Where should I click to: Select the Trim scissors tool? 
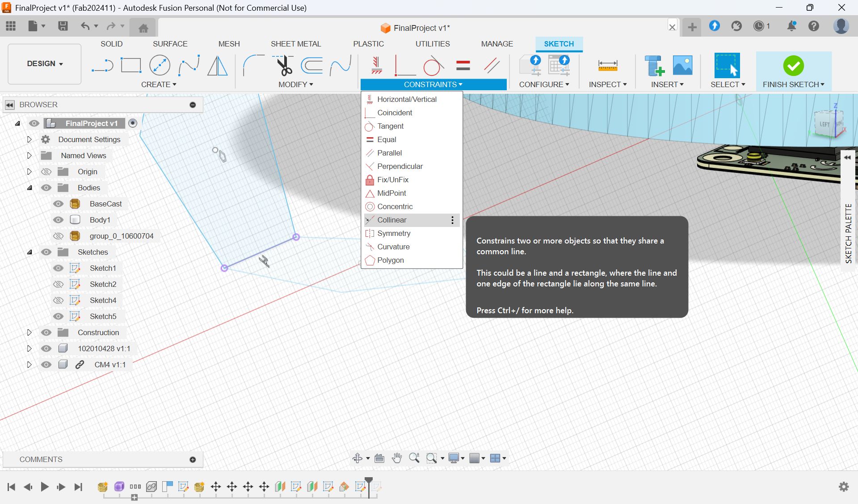coord(283,66)
